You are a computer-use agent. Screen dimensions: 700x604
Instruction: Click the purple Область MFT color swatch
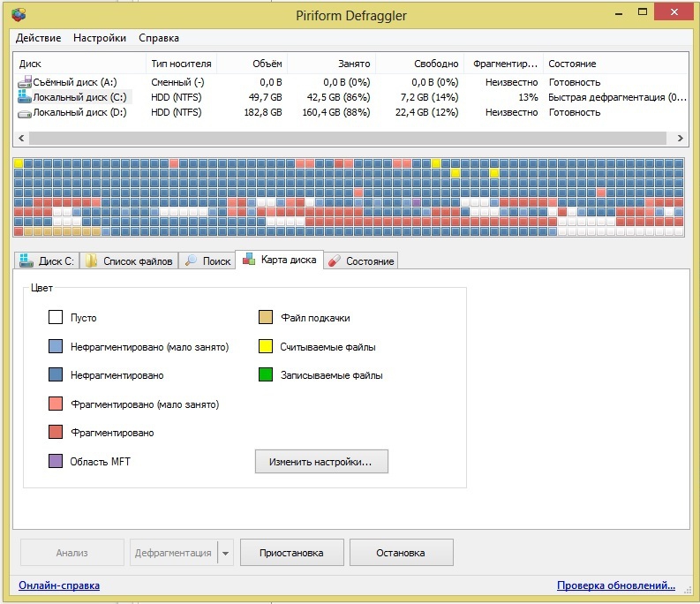pos(56,462)
